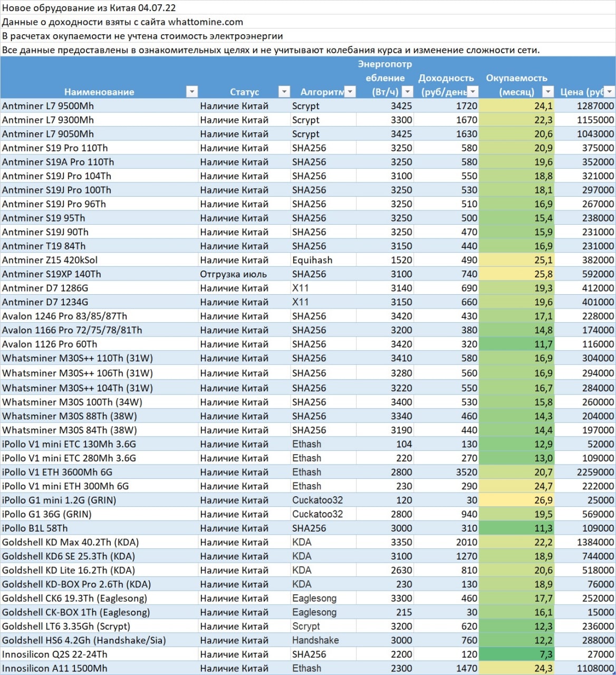Open the Доходность (руб/день) filter dropdown
The height and width of the screenshot is (675, 616).
[x=473, y=92]
